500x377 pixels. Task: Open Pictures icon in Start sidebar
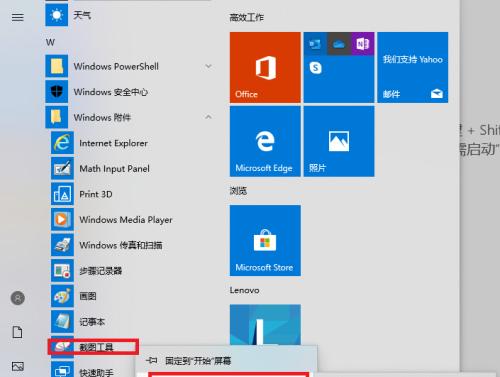18,366
